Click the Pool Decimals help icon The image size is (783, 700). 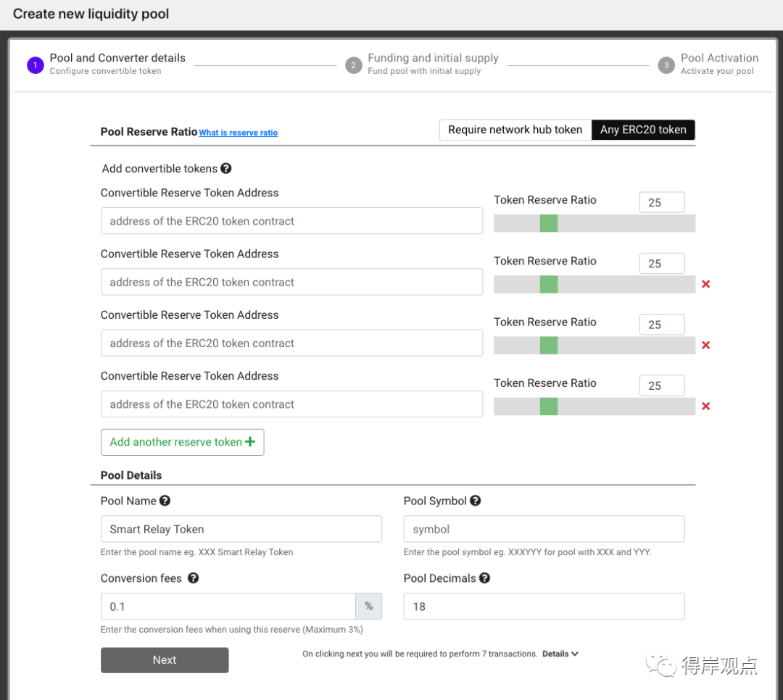point(484,578)
